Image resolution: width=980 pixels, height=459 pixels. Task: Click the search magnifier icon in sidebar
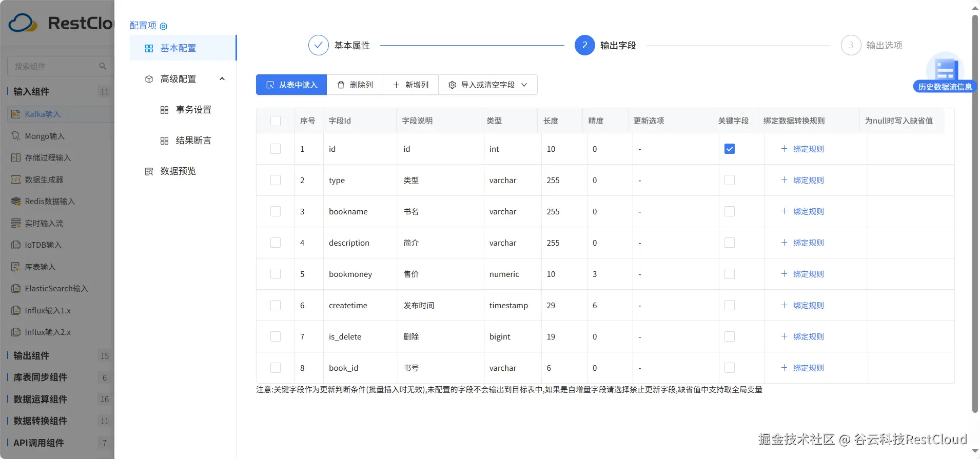103,66
